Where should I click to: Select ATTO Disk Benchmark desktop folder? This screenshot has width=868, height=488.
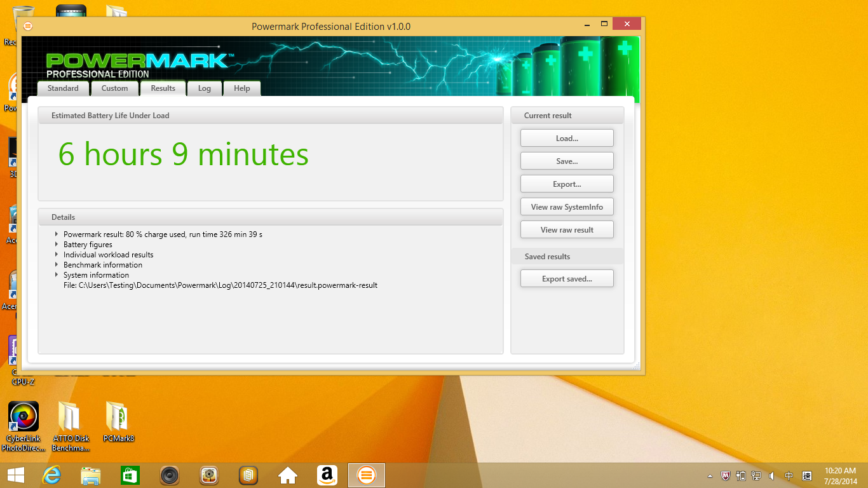pos(71,426)
